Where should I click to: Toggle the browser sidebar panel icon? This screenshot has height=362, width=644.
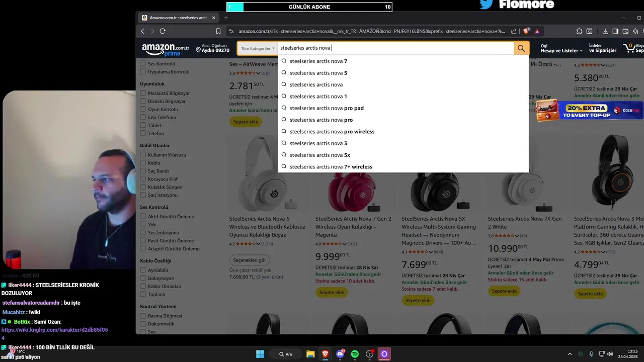615,31
